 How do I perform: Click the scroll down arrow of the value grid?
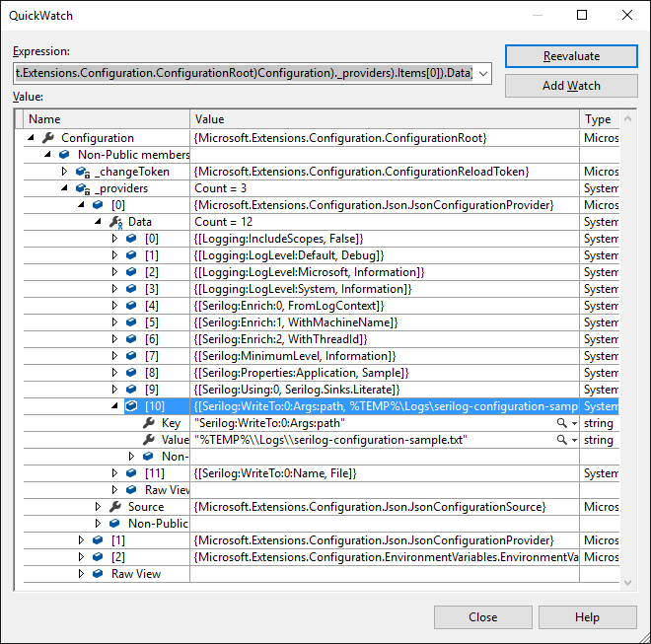(x=627, y=583)
